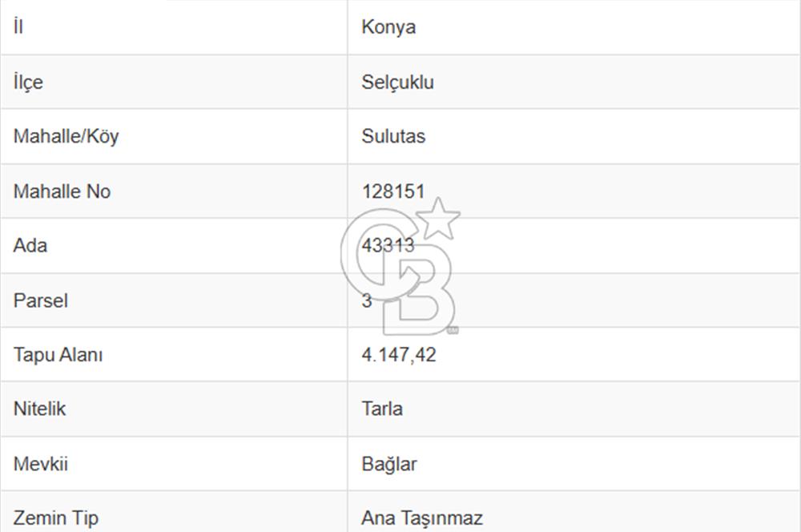Click the Mahalle/Köy label

[66, 136]
